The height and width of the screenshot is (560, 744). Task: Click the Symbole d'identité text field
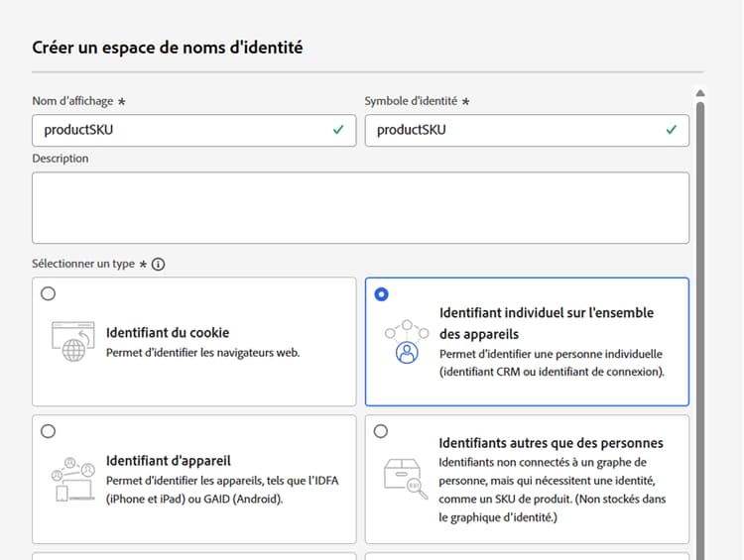[511, 130]
